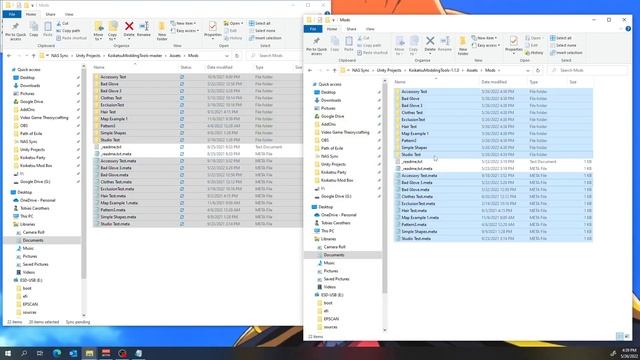Switch to View tab in right window

pyautogui.click(x=370, y=29)
